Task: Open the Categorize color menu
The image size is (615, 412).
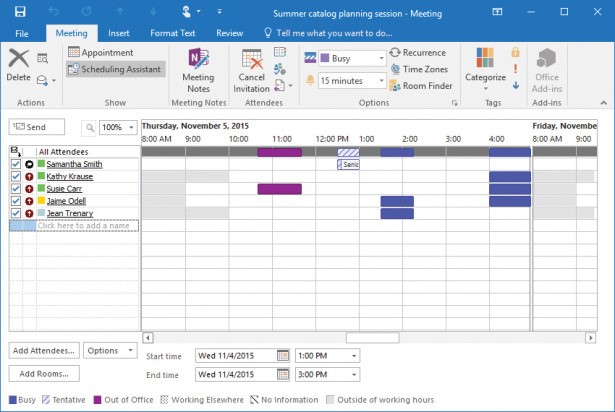Action: click(x=486, y=65)
